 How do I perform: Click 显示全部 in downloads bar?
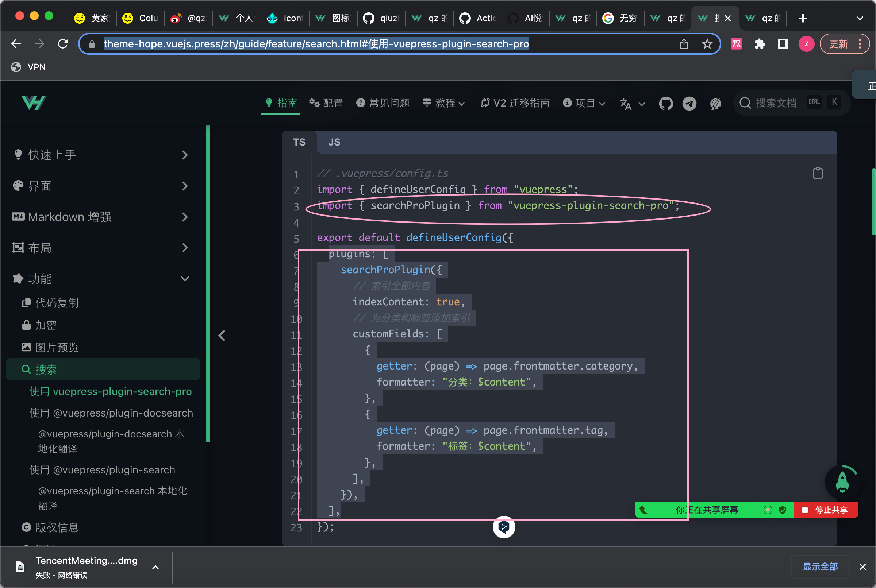tap(820, 566)
